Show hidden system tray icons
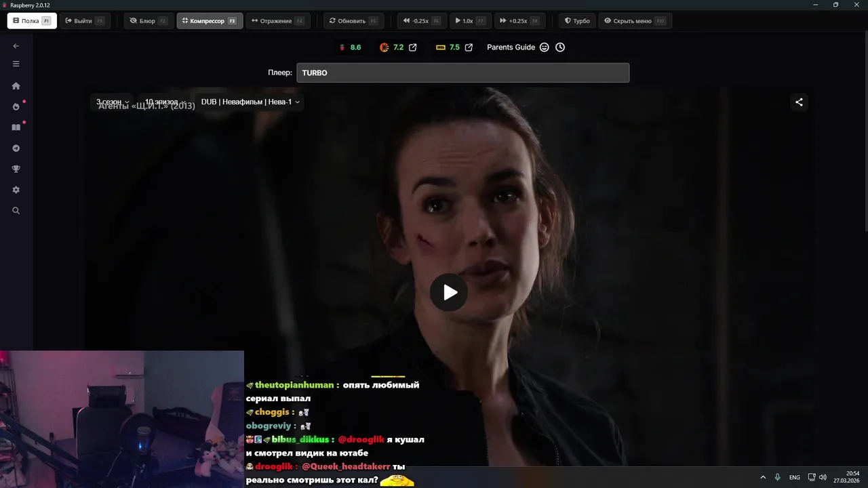 tap(763, 477)
